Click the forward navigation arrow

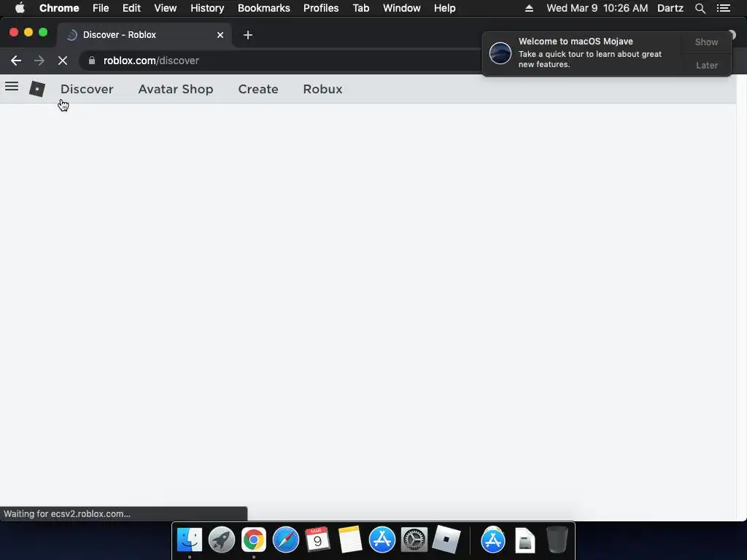point(39,61)
